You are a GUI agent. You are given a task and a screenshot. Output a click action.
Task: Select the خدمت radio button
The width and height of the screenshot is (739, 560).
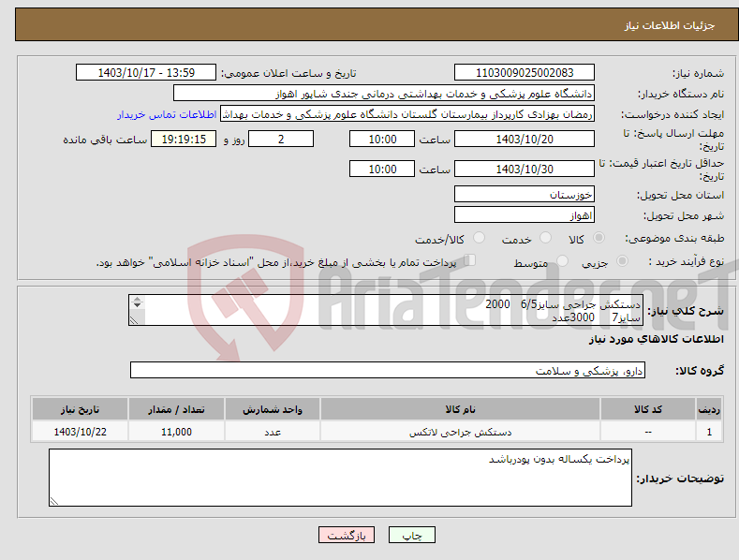545,238
